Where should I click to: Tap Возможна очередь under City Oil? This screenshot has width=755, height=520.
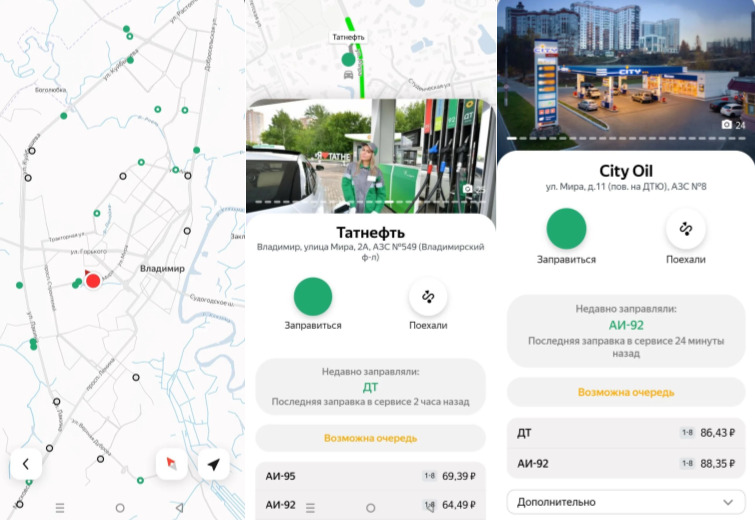(626, 392)
